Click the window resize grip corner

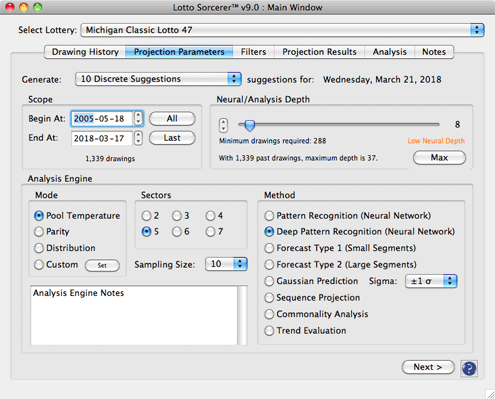490,394
